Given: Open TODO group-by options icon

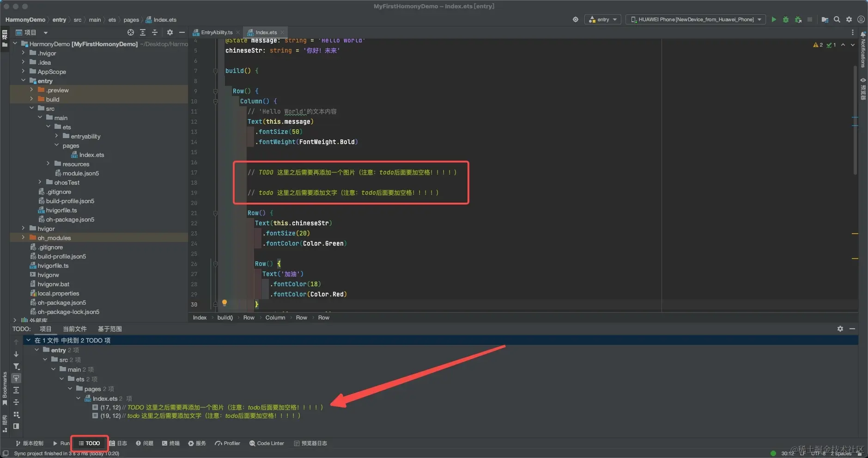Looking at the screenshot, I should coord(16,414).
